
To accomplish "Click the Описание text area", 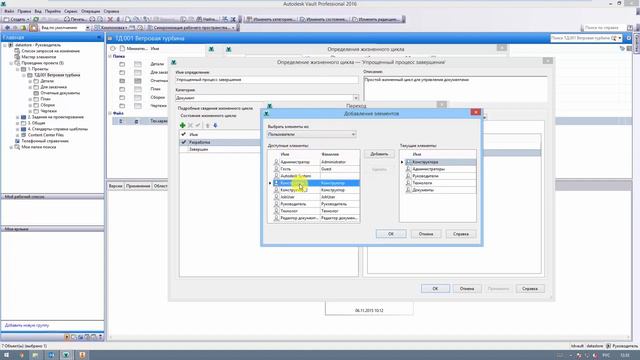I will (x=455, y=89).
